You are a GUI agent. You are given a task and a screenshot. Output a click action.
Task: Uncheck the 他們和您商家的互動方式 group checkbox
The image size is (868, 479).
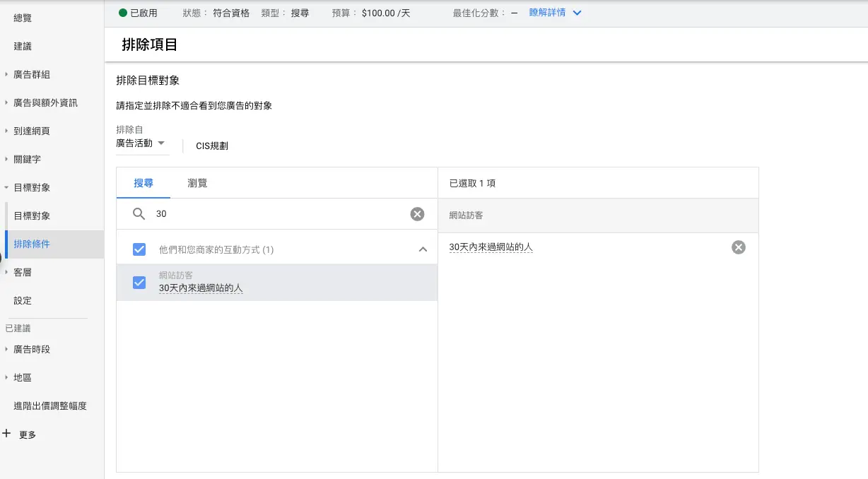click(x=139, y=249)
